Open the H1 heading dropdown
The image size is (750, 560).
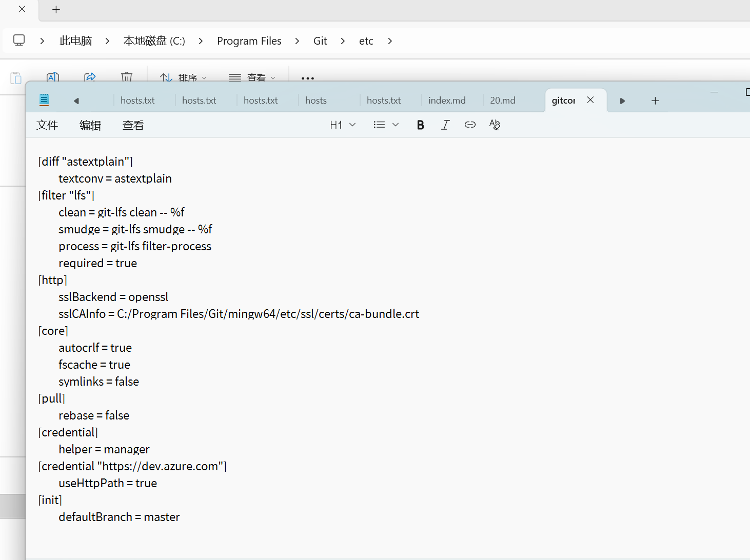342,125
